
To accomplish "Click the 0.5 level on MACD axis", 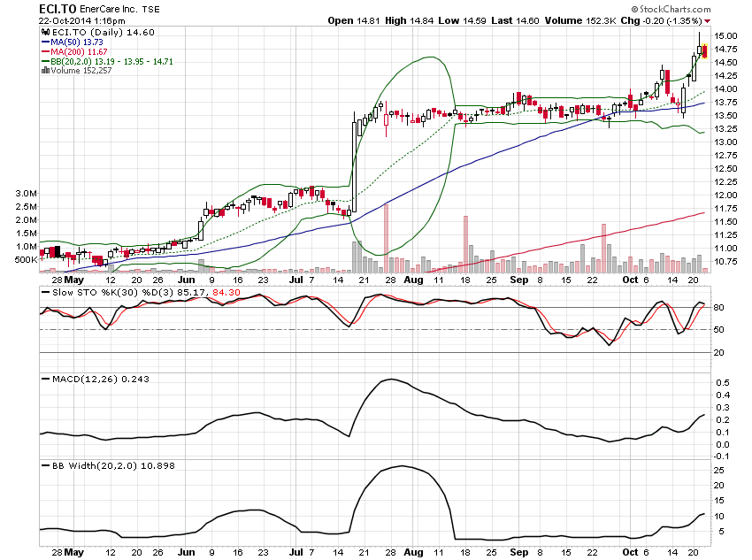I will point(723,383).
